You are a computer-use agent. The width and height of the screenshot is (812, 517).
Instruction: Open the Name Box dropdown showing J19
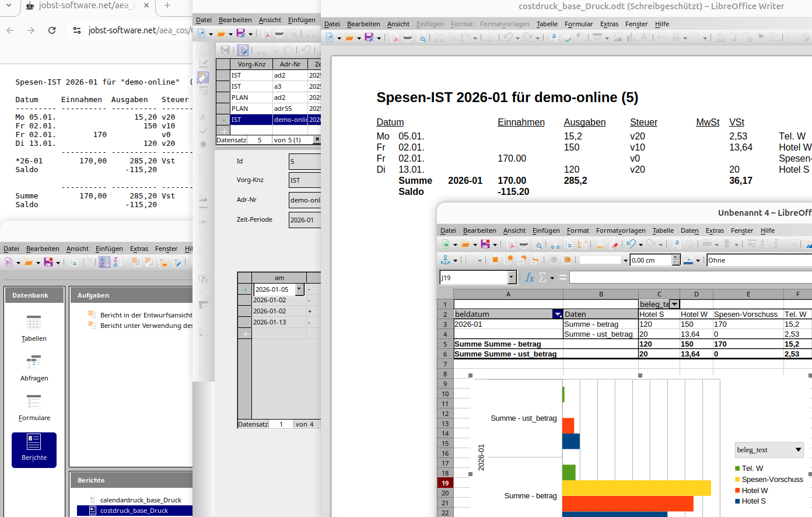click(512, 278)
